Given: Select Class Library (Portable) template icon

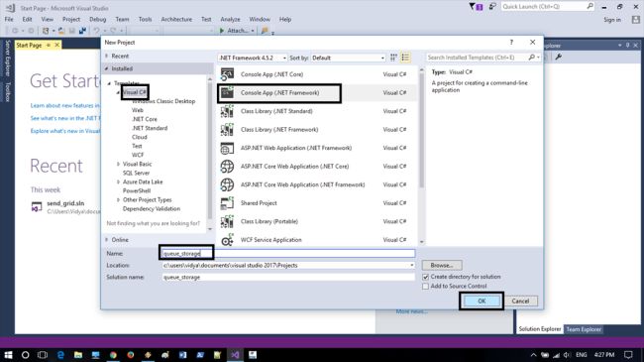Looking at the screenshot, I should tap(227, 221).
